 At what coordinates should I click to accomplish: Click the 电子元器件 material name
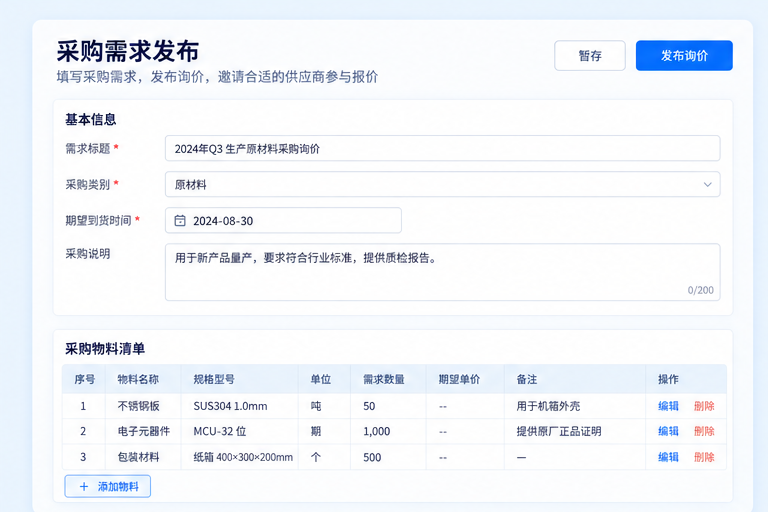click(144, 432)
